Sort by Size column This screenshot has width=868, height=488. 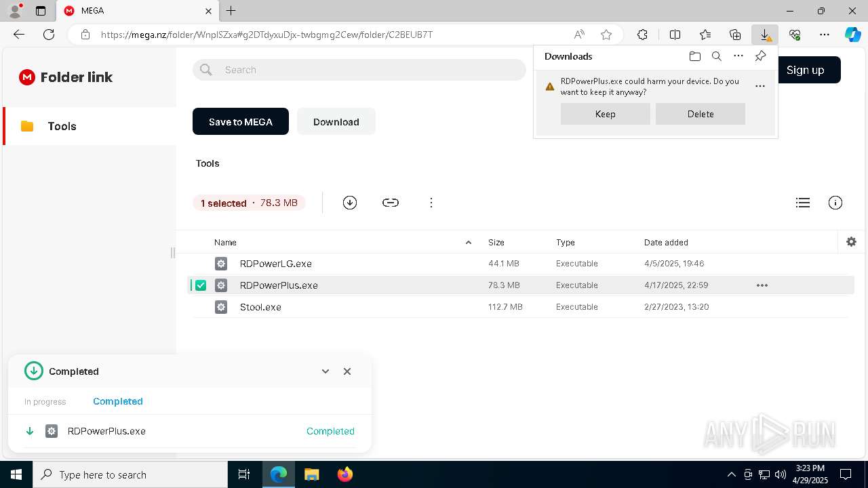[496, 243]
